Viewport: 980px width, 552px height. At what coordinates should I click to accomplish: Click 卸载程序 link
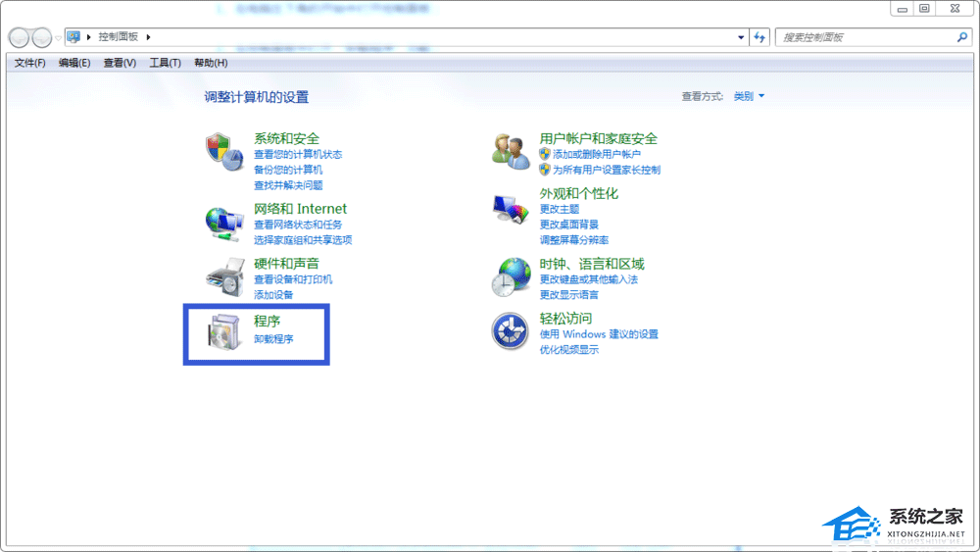tap(273, 339)
